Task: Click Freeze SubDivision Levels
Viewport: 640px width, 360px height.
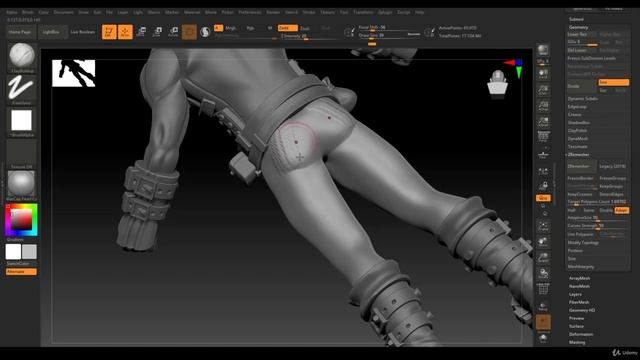Action: pos(591,58)
